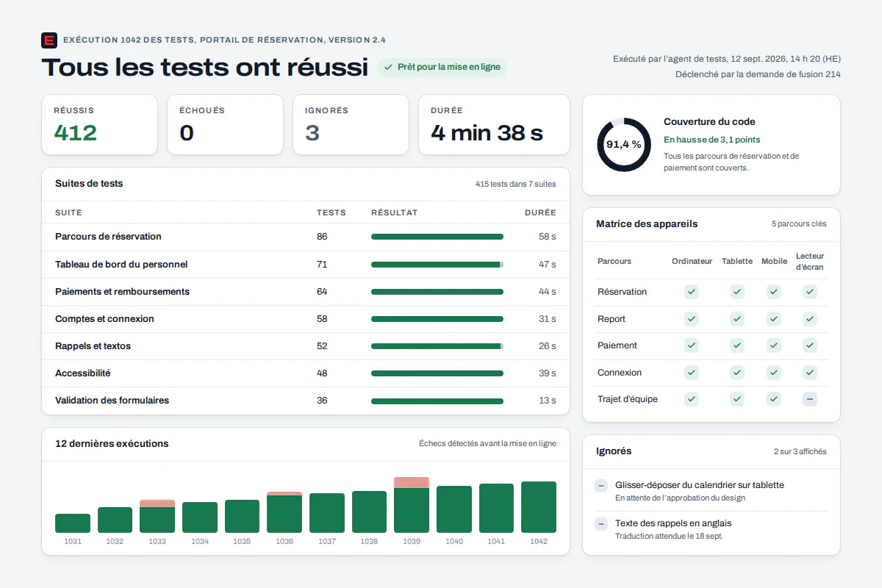The width and height of the screenshot is (882, 588).
Task: Click the Trajet d'équipe Tablette check icon
Action: tap(737, 399)
